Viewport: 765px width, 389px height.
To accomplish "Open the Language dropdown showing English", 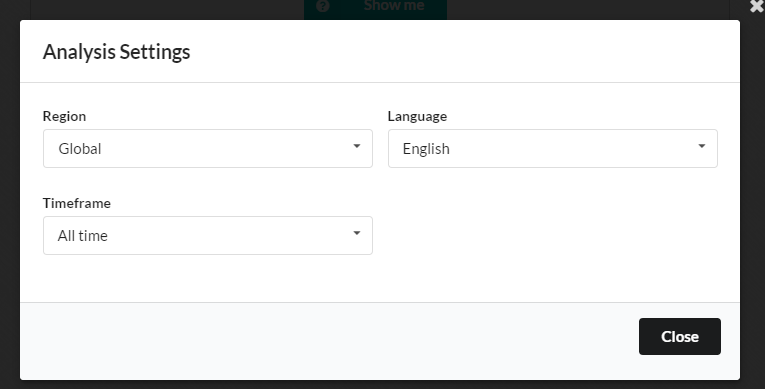I will [x=553, y=148].
